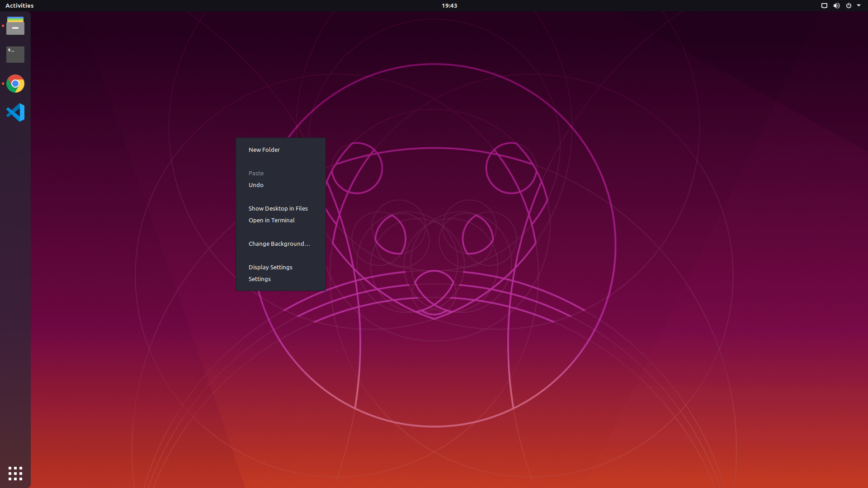Open the Activities overview
Viewport: 868px width, 488px height.
click(x=19, y=6)
